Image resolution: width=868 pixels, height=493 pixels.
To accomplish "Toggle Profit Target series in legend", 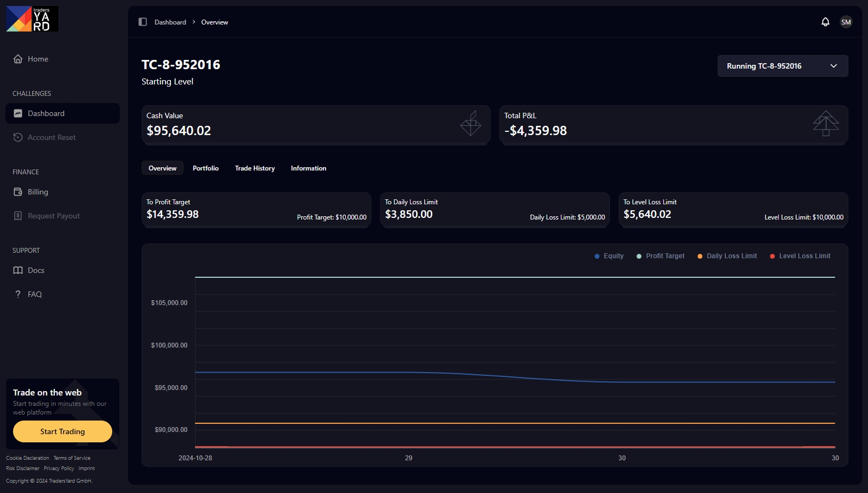I will tap(660, 256).
